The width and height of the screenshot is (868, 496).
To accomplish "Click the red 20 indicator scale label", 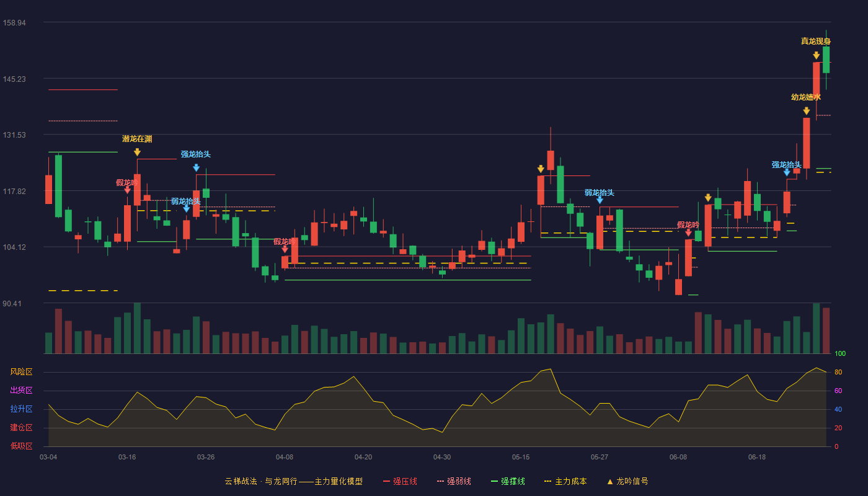I will 838,428.
